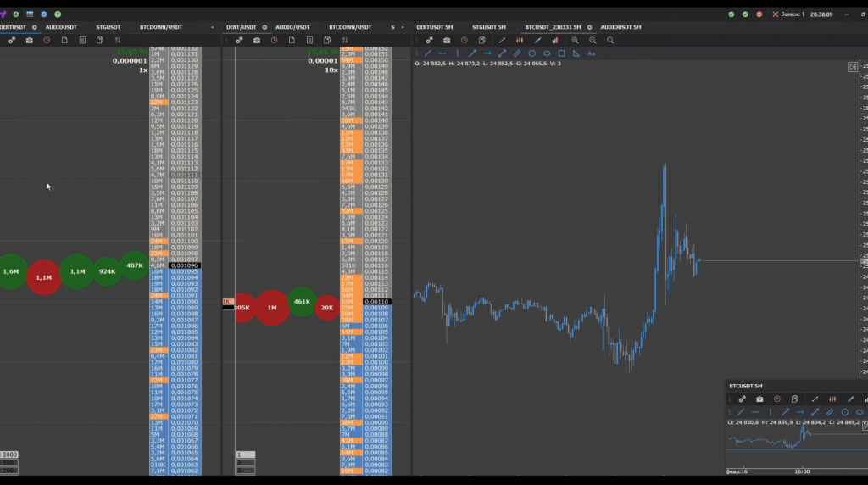Toggle the red status indicator in top bar
The width and height of the screenshot is (868, 485).
[759, 14]
